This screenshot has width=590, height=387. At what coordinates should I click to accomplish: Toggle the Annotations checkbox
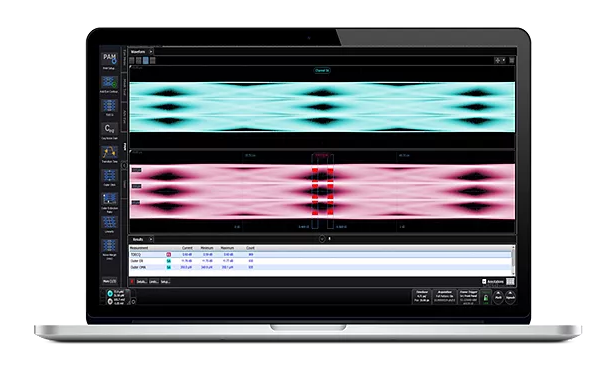tap(484, 281)
